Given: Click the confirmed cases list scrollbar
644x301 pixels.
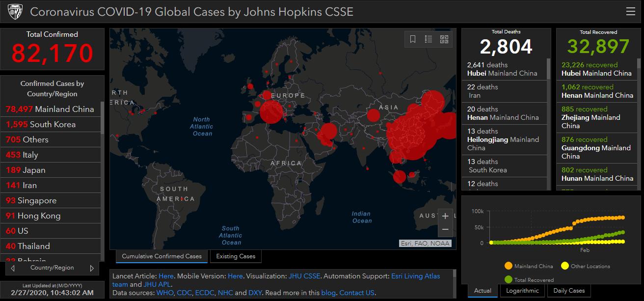Looking at the screenshot, I should 102,118.
